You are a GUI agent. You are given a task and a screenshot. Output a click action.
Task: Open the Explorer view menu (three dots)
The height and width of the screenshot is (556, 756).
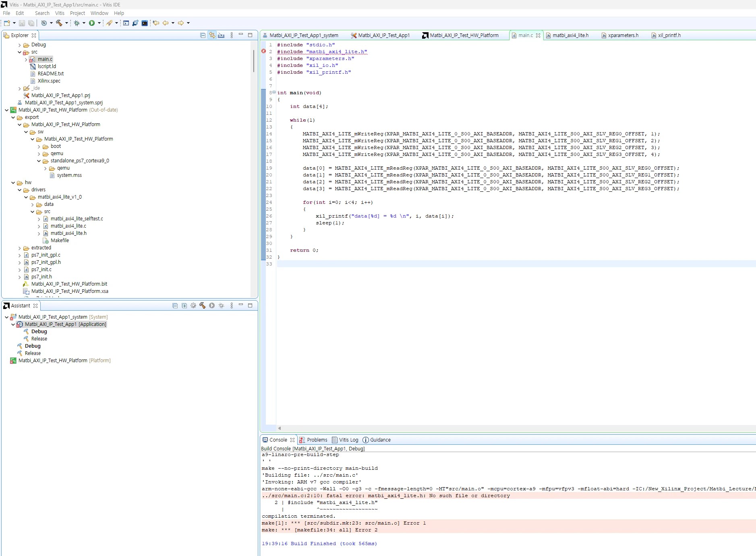click(x=232, y=35)
